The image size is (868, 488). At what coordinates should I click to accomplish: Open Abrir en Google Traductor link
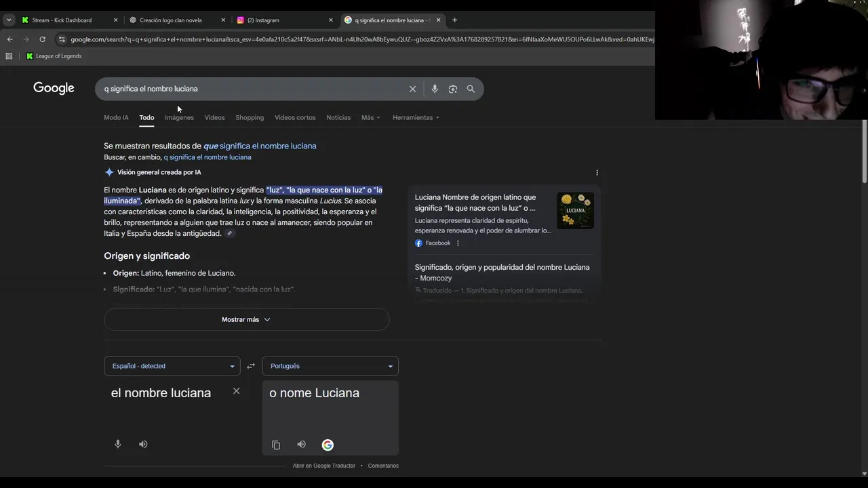click(x=324, y=466)
